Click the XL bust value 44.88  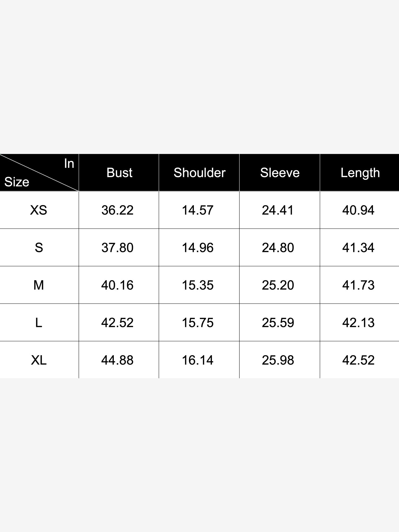point(117,360)
